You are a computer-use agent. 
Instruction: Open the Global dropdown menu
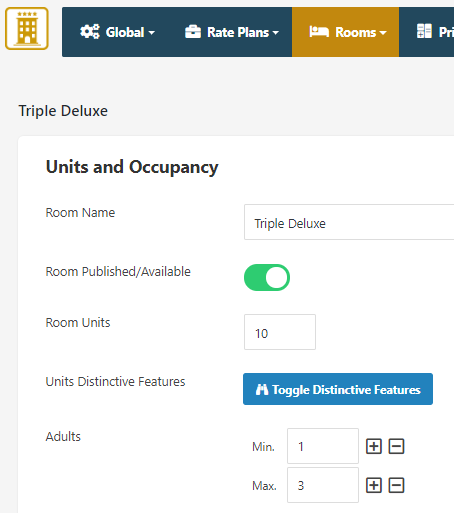(117, 32)
